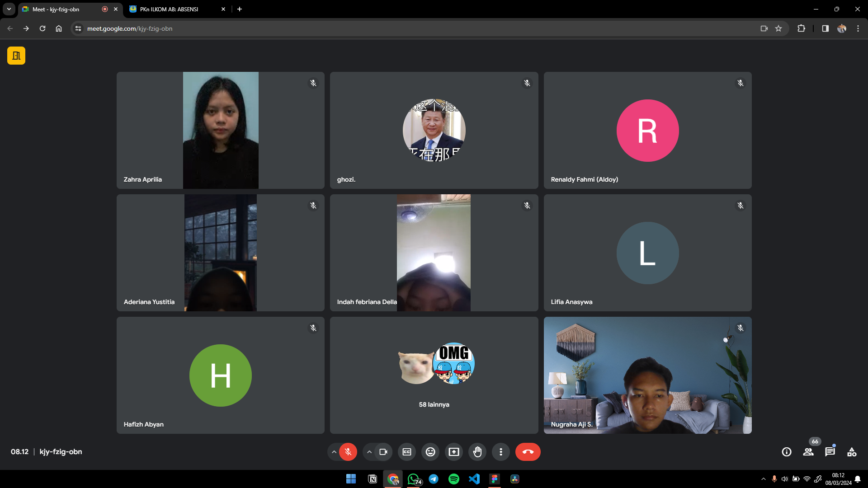Leave the call with red hang-up button

coord(528,452)
